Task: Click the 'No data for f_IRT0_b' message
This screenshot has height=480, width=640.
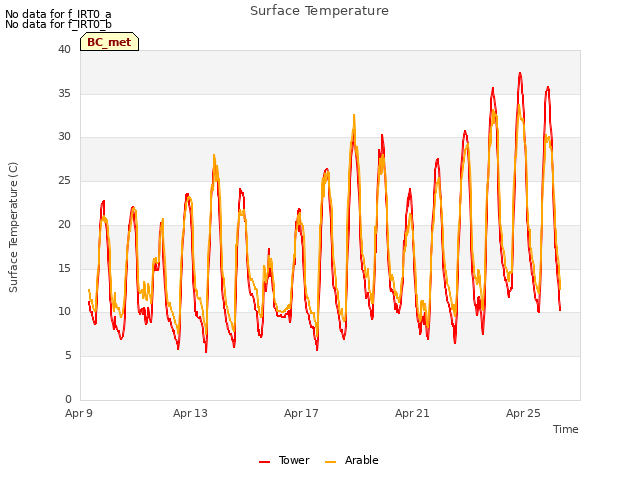Action: 58,24
